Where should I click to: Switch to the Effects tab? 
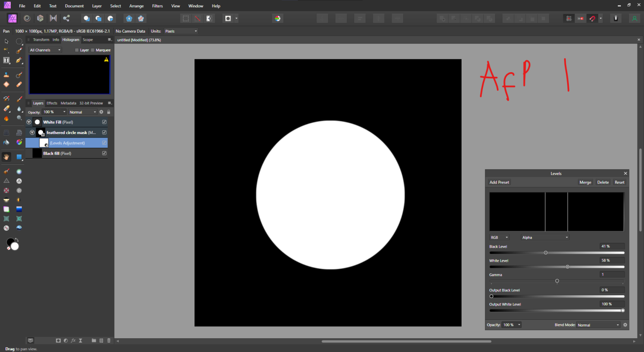[x=52, y=103]
